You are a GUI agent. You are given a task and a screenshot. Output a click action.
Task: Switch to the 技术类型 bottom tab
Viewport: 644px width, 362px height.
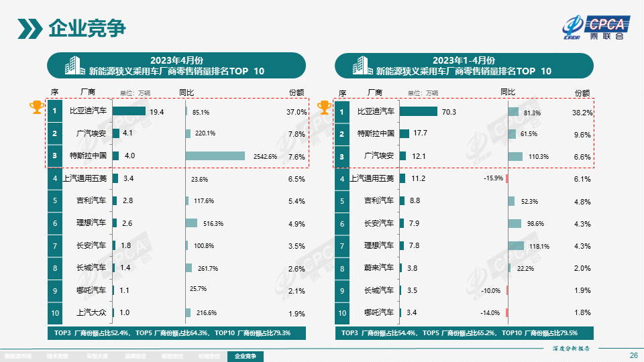pyautogui.click(x=58, y=356)
